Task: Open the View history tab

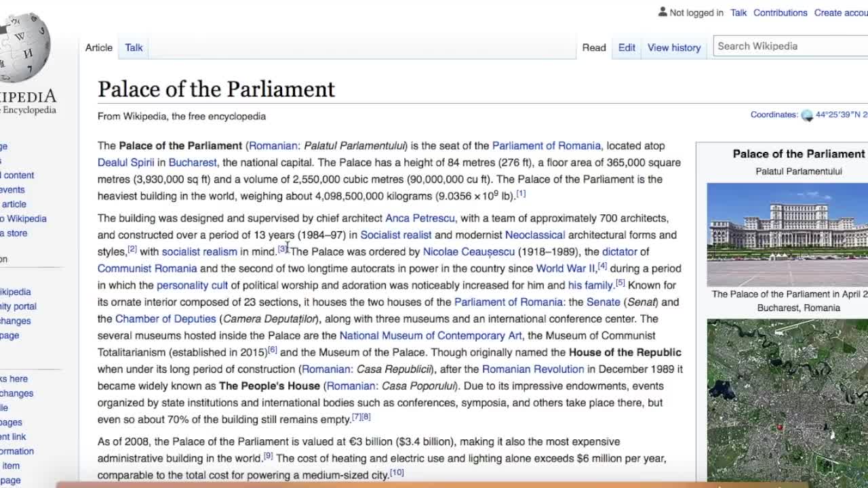Action: [x=674, y=47]
